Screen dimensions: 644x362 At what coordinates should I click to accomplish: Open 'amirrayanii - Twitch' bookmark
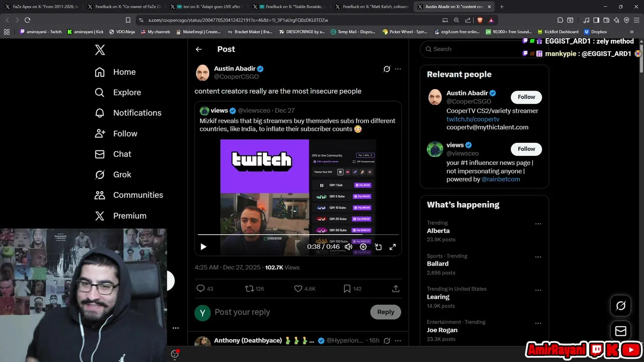pyautogui.click(x=41, y=32)
